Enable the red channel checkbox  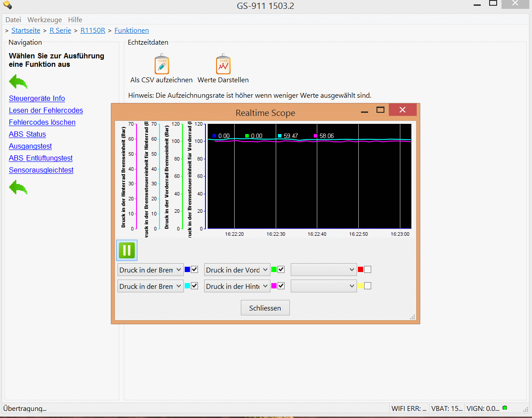click(x=368, y=269)
